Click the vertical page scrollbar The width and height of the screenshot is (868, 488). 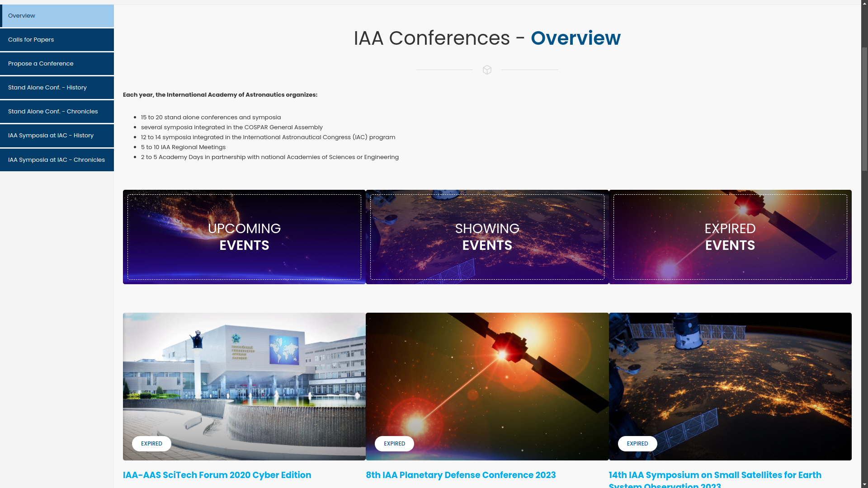(864, 108)
